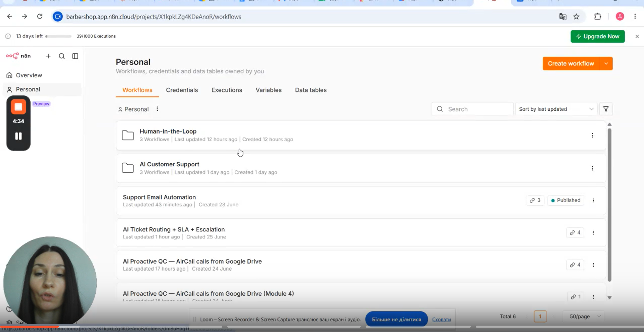Open the Chrome three-dot menu
Image resolution: width=644 pixels, height=332 pixels.
click(635, 16)
